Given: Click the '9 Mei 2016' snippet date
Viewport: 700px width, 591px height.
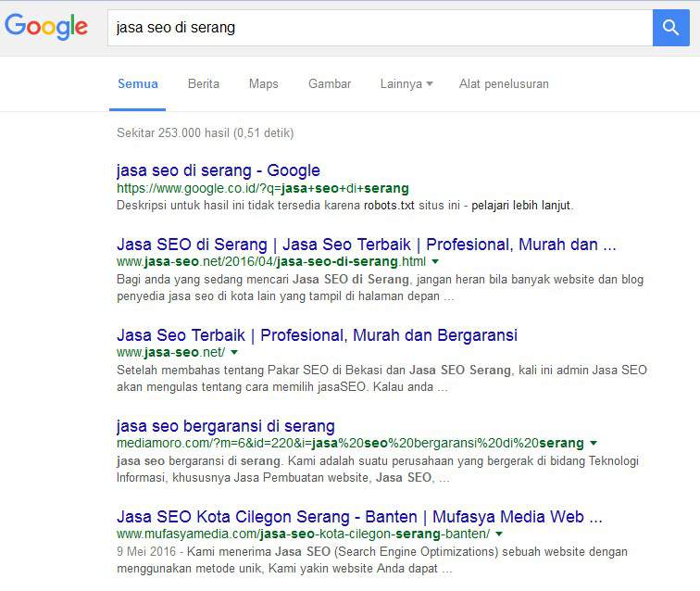Looking at the screenshot, I should pyautogui.click(x=146, y=552).
